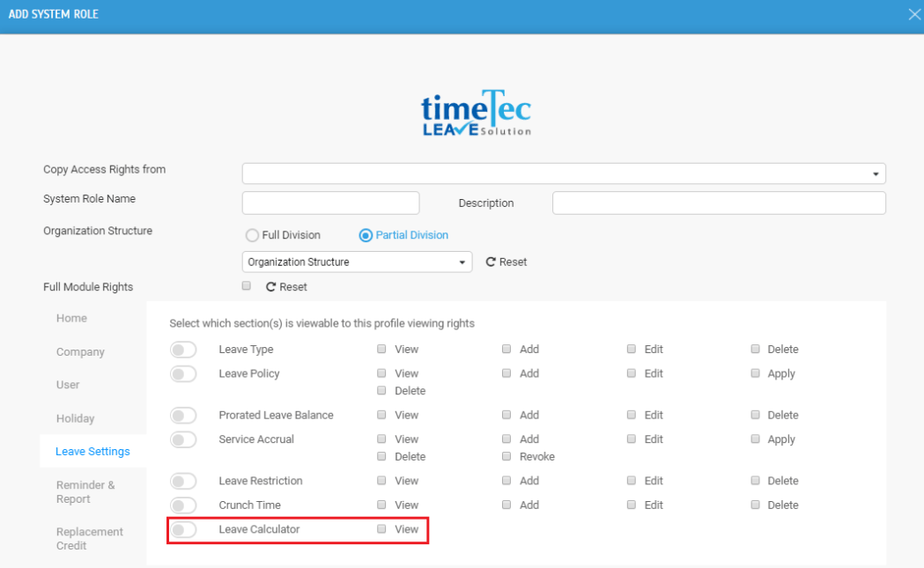Toggle the Prorated Leave Balance switch
924x568 pixels.
click(183, 416)
